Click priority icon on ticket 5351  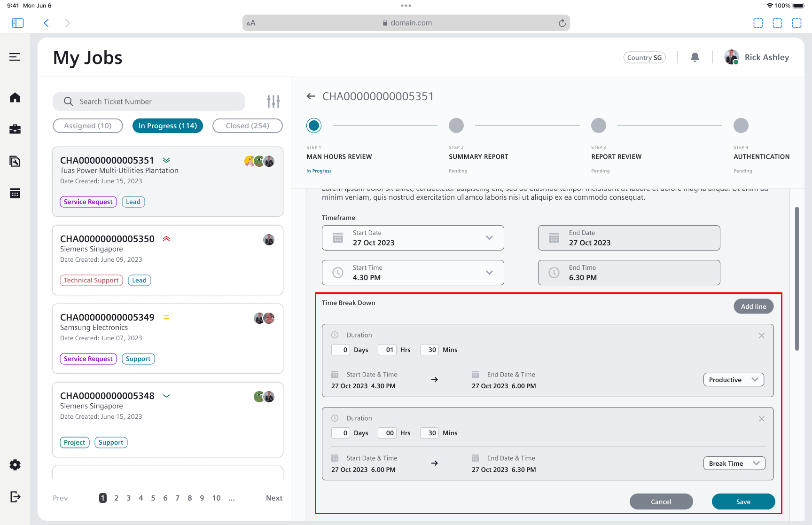coord(166,160)
